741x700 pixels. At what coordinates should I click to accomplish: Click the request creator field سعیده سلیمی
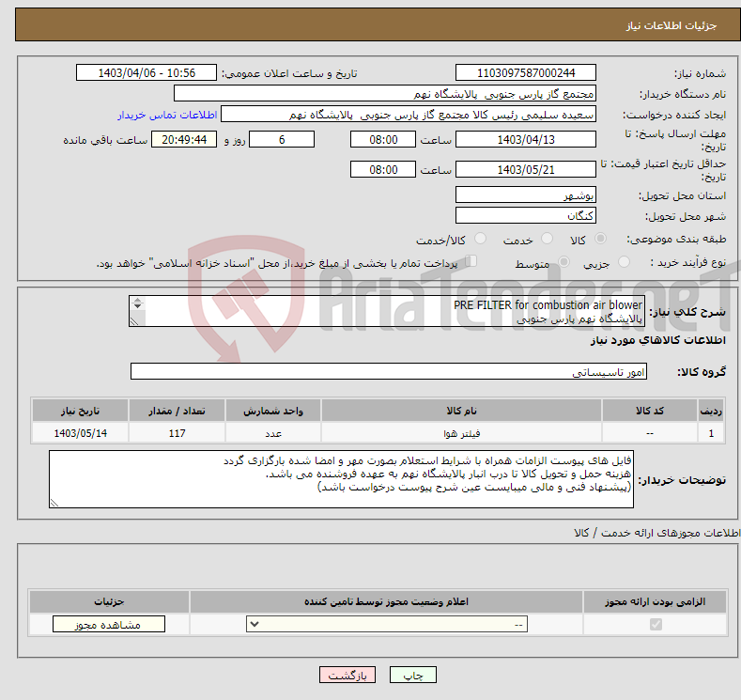click(x=409, y=114)
